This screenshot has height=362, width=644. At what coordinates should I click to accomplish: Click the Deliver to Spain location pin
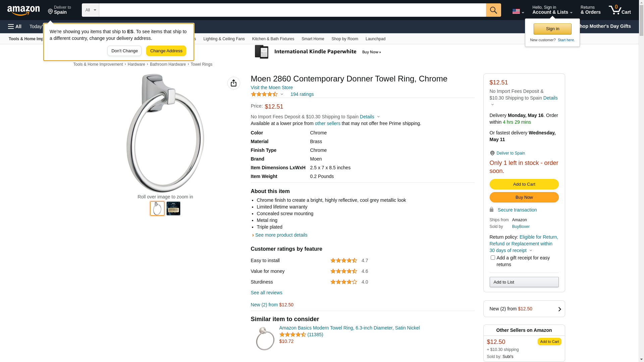tap(59, 10)
